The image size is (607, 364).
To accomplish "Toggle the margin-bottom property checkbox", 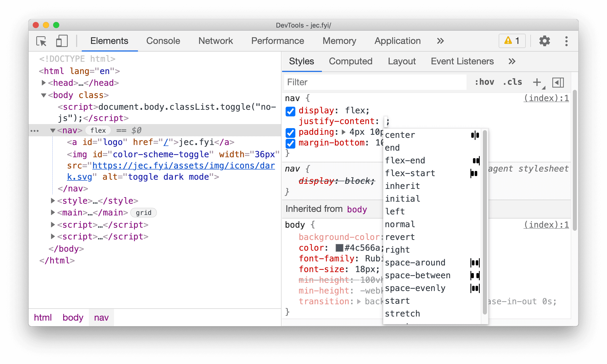I will [291, 143].
